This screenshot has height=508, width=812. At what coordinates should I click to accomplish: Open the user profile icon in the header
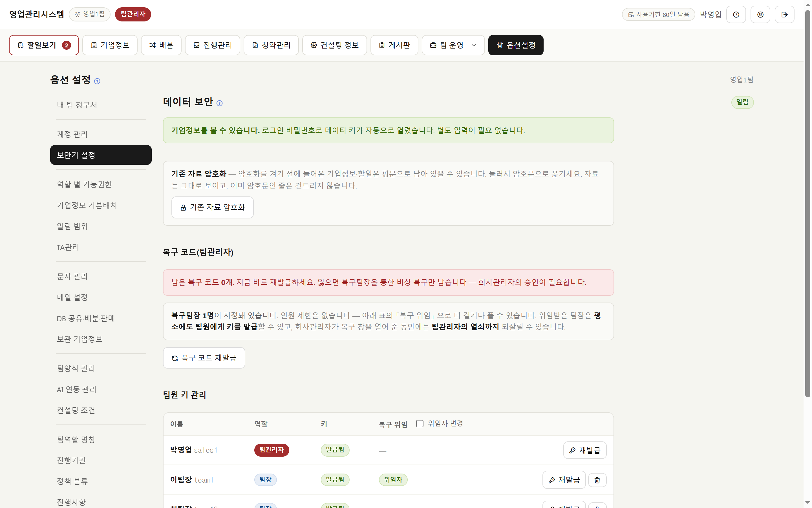760,14
